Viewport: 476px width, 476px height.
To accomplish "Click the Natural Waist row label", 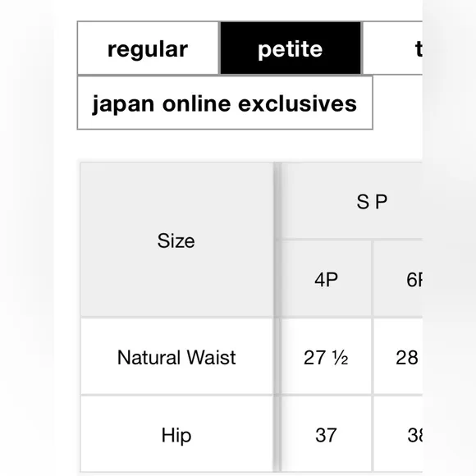I will [176, 357].
